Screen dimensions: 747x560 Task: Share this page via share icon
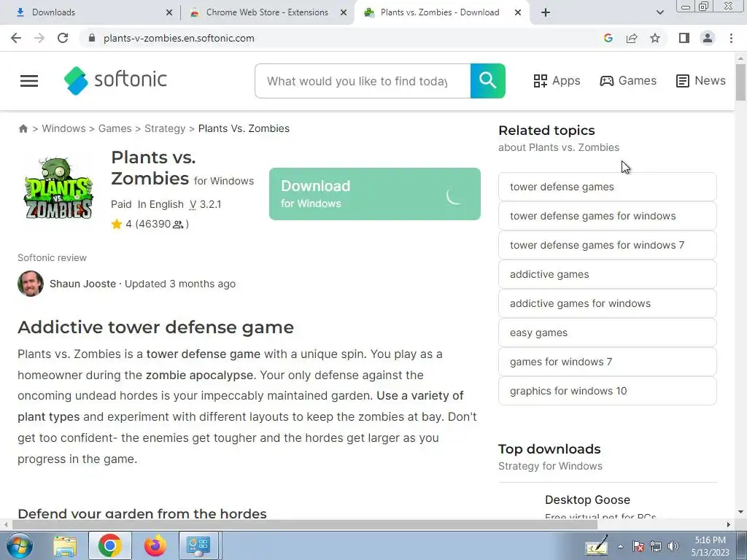(x=632, y=38)
